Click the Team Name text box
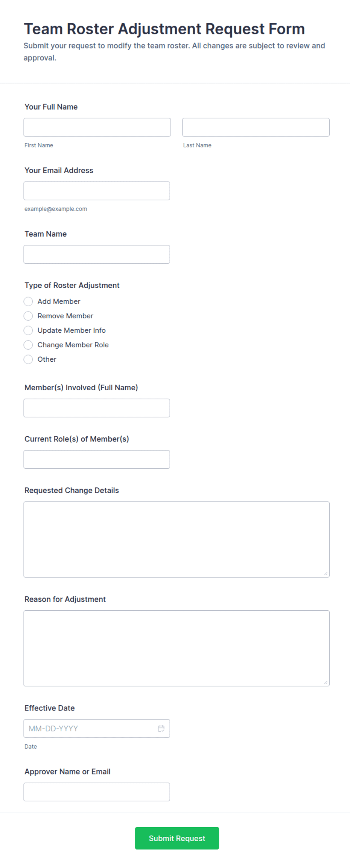The width and height of the screenshot is (350, 868). [97, 254]
